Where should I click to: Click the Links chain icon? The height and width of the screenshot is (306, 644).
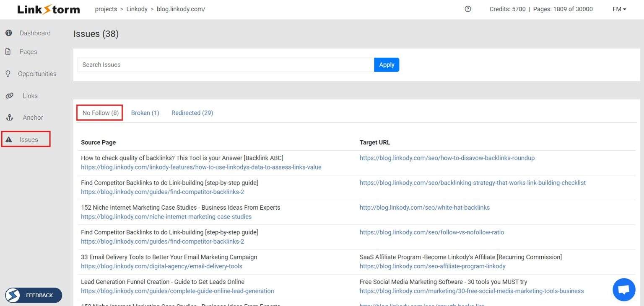pyautogui.click(x=9, y=96)
